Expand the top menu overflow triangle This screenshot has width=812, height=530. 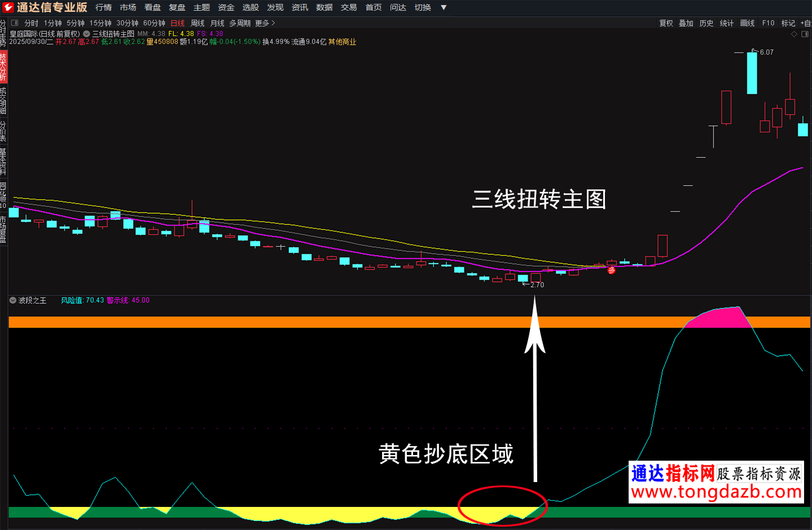tap(444, 7)
